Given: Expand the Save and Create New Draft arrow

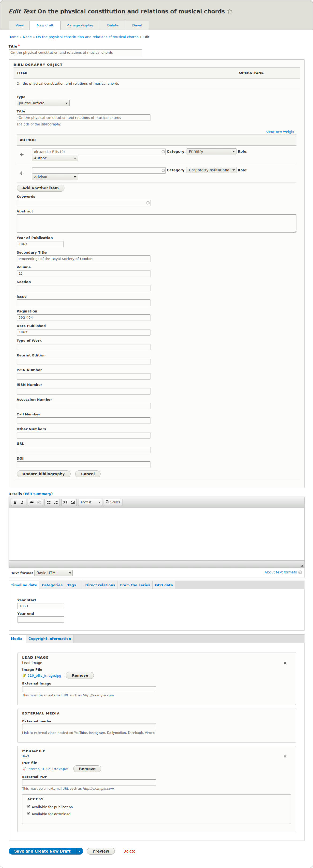Looking at the screenshot, I should click(x=80, y=851).
